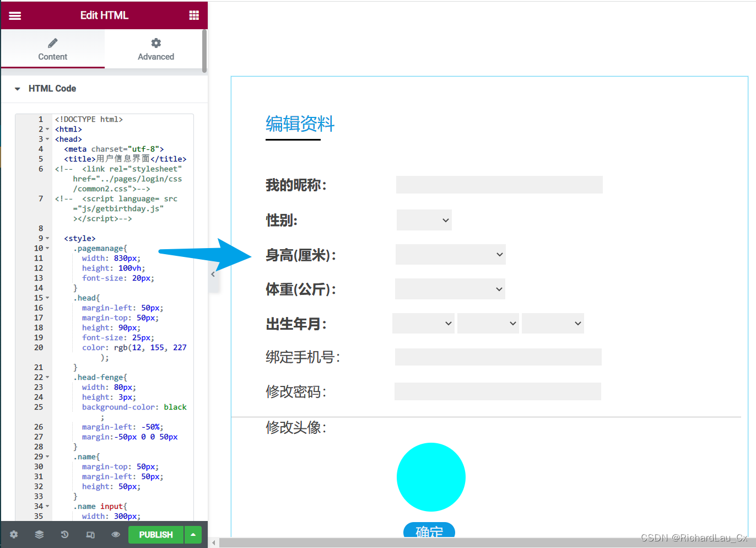Click the green PUBLISH button
The width and height of the screenshot is (756, 548).
tap(156, 535)
